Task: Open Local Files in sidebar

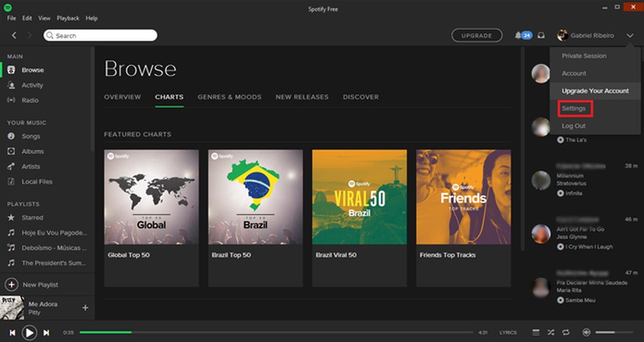Action: [x=37, y=181]
